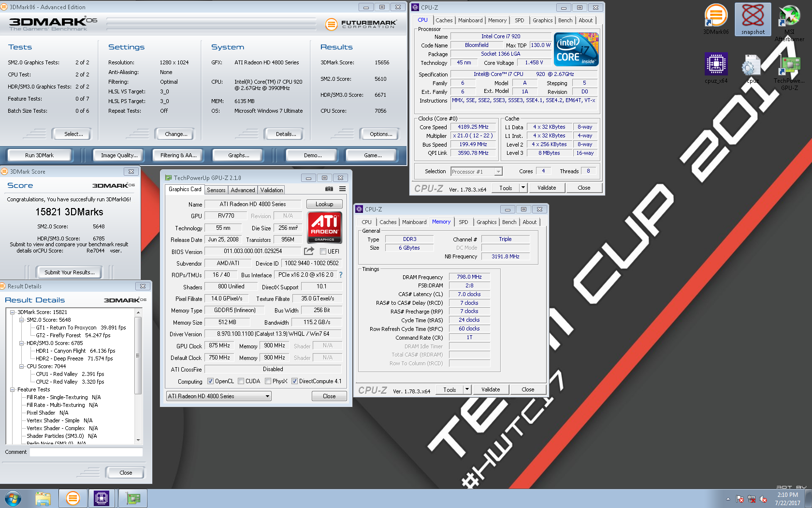
Task: Switch to GPU-Z taskbar button
Action: coord(132,498)
